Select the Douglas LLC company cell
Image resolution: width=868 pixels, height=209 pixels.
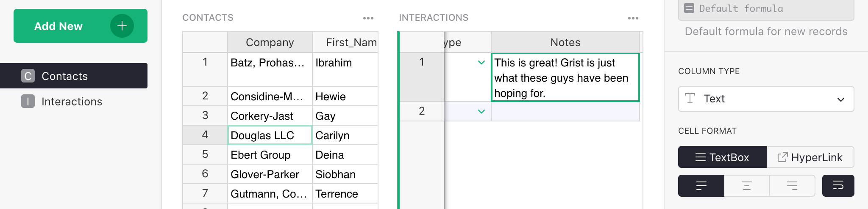coord(270,135)
